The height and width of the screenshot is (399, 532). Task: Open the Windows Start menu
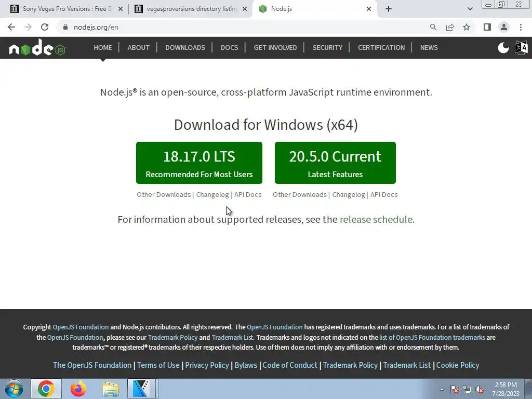click(14, 389)
